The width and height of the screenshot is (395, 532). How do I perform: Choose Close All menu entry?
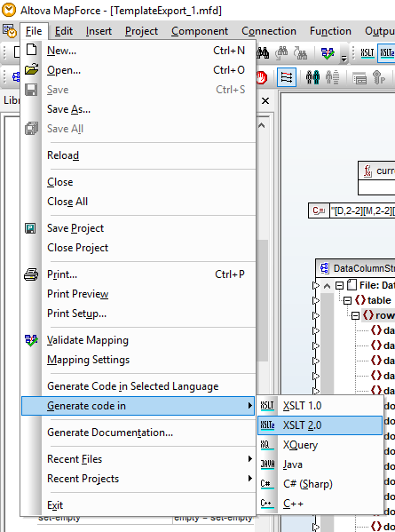(x=138, y=202)
